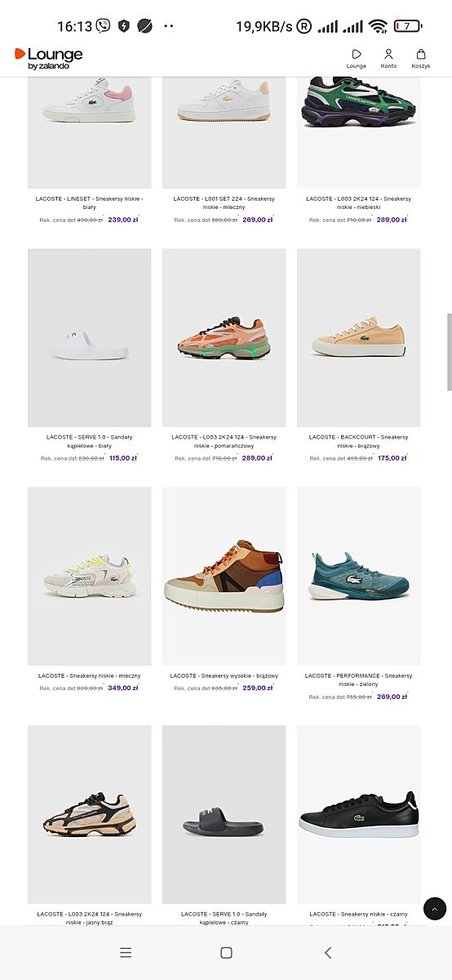Viewport: 452px width, 980px height.
Task: Click the page scrollbar thumb
Action: coord(449,351)
